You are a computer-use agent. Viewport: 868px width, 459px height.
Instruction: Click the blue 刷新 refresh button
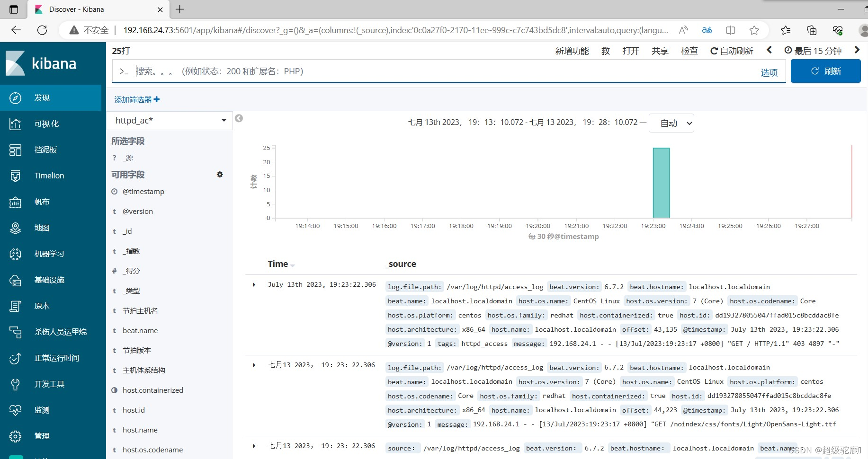pos(826,71)
